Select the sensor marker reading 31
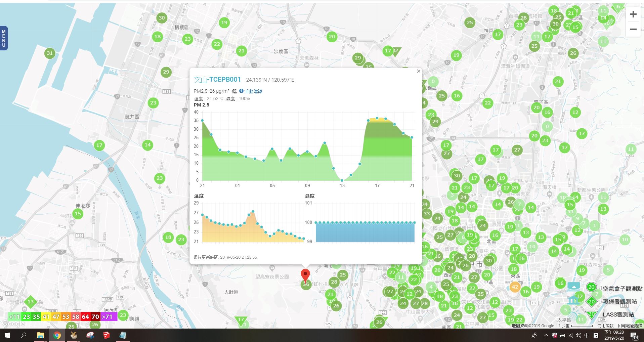This screenshot has width=644, height=342. click(x=50, y=53)
